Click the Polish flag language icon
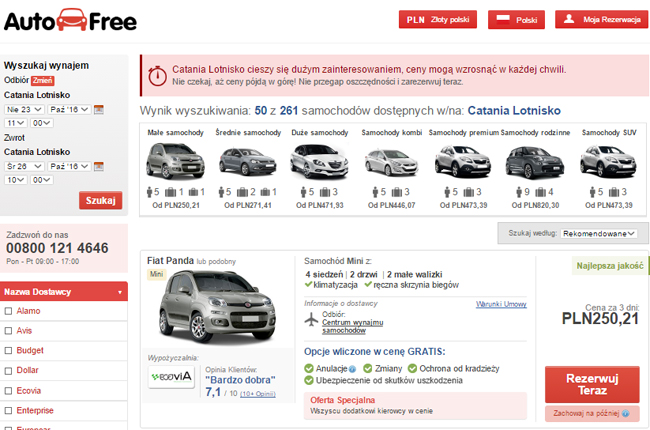The height and width of the screenshot is (430, 650). [503, 19]
